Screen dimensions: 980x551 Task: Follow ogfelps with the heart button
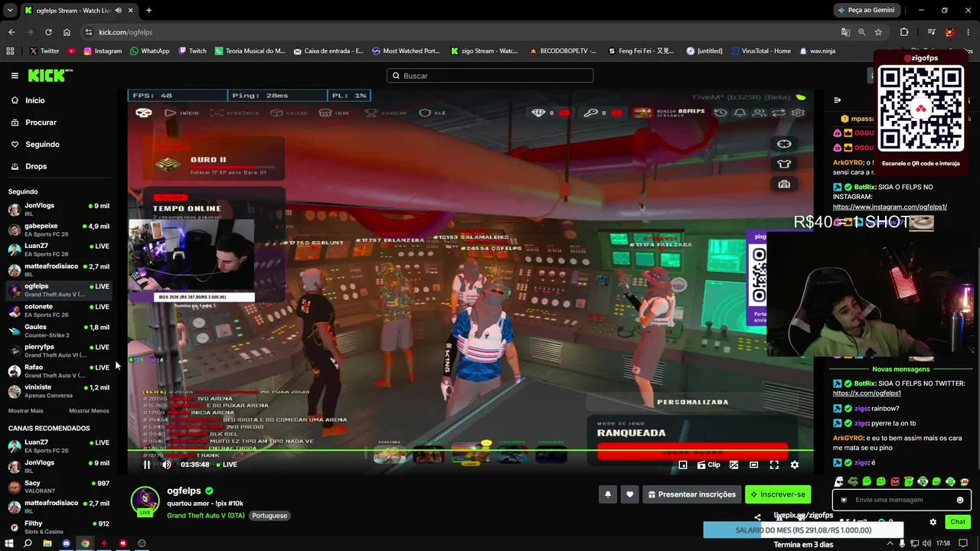click(x=629, y=494)
